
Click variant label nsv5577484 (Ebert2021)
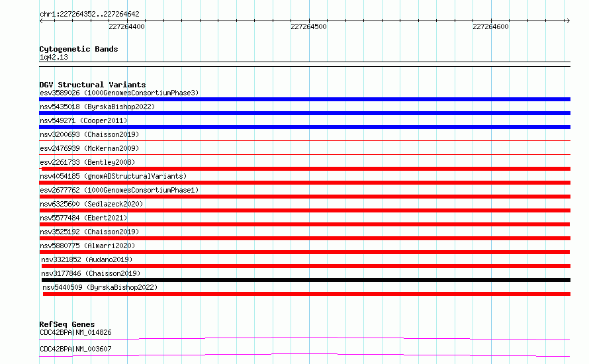coord(83,218)
